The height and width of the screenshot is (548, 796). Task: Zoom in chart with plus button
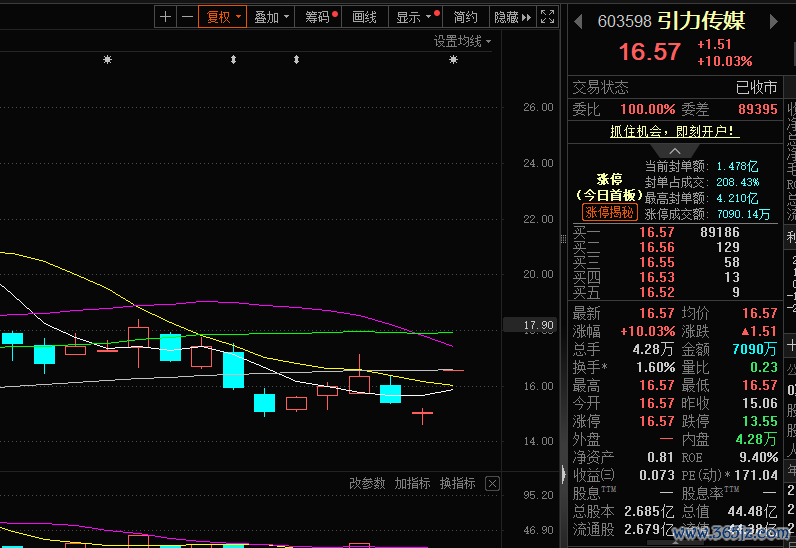coord(165,17)
